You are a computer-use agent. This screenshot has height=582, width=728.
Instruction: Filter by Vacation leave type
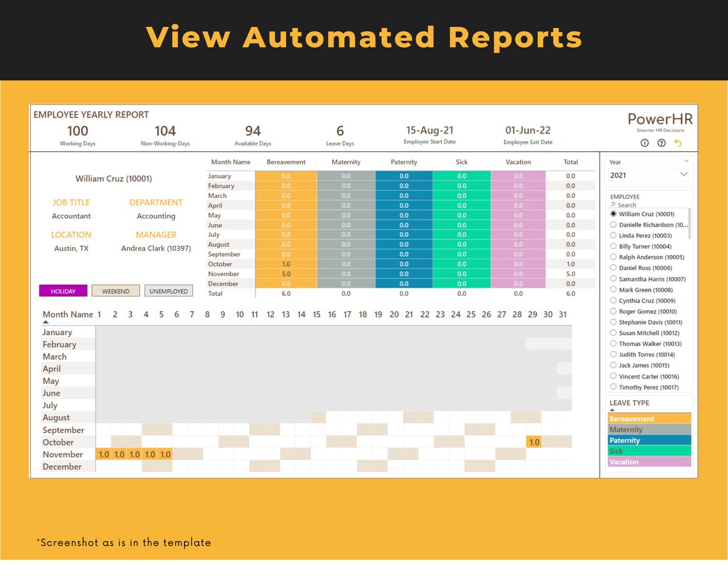click(649, 461)
